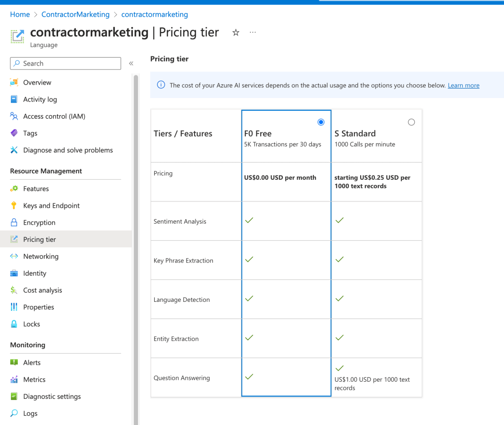Viewport: 504px width, 425px height.
Task: Click the info icon in the banner
Action: click(161, 85)
